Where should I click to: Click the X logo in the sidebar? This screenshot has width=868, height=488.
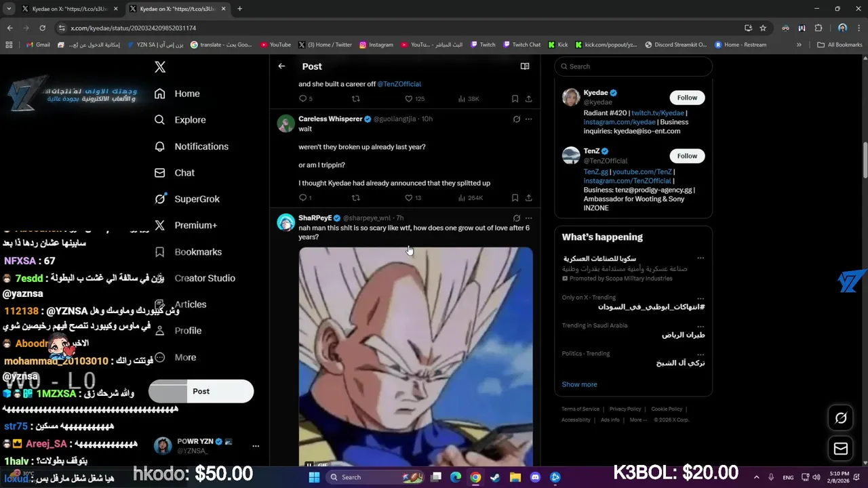tap(160, 66)
